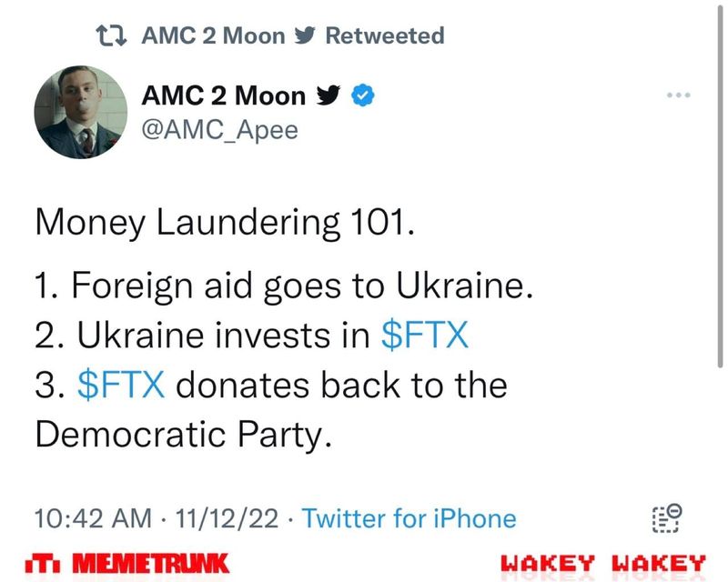The height and width of the screenshot is (582, 728).
Task: Click the $FTX cashtag in line 2
Action: [423, 337]
